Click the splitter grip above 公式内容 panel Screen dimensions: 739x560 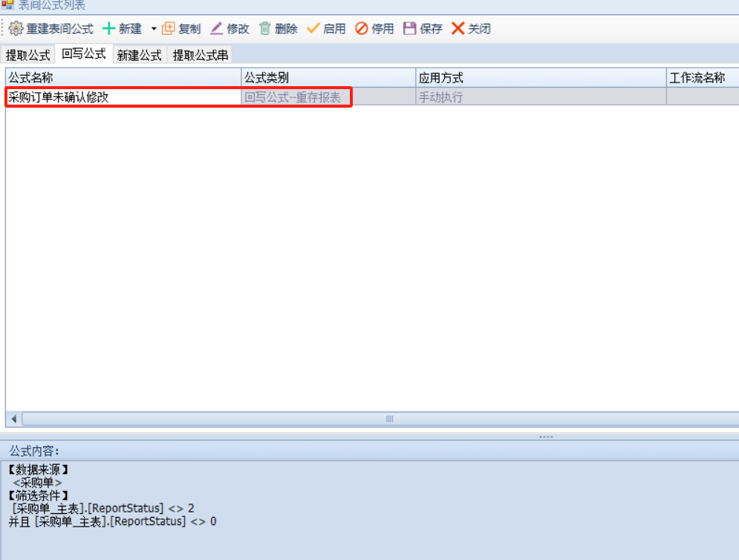pyautogui.click(x=545, y=437)
